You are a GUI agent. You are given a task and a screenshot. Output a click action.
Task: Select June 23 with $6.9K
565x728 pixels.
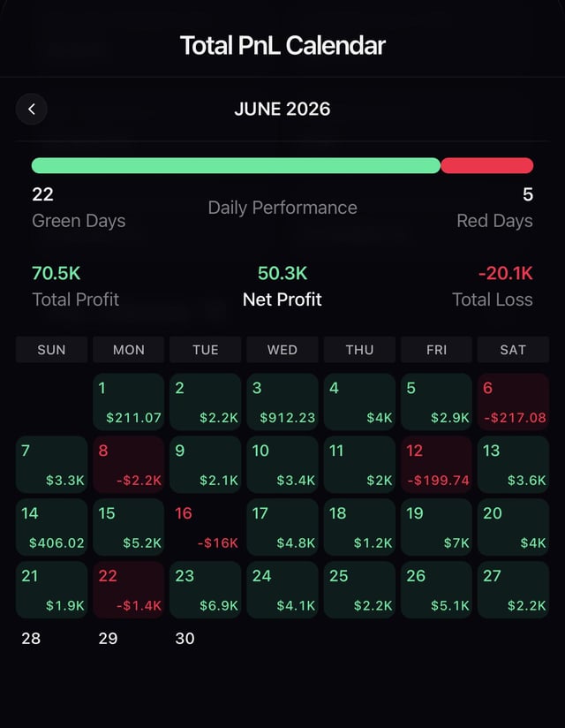coord(206,589)
